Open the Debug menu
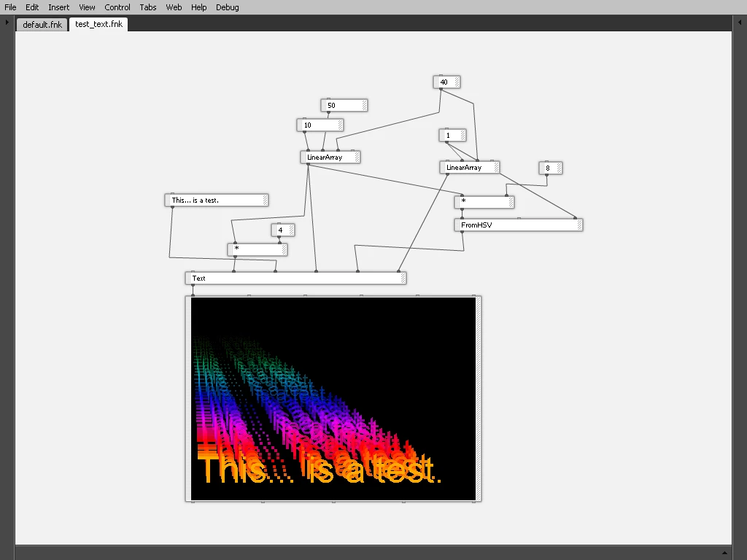The height and width of the screenshot is (560, 747). (x=228, y=7)
